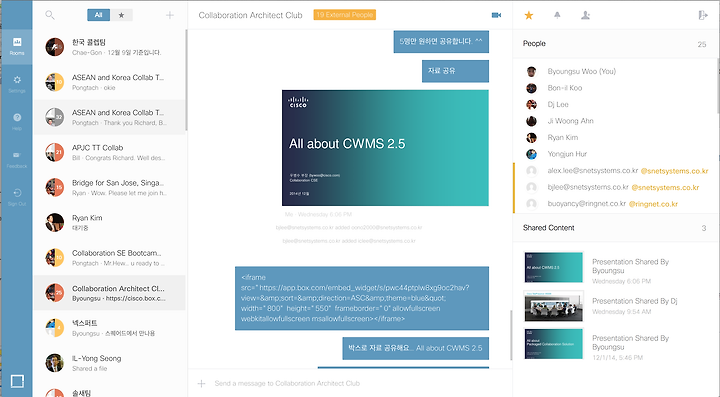The image size is (720, 397).
Task: Select bjlee@snetsystems.co.kr participant
Action: point(615,187)
